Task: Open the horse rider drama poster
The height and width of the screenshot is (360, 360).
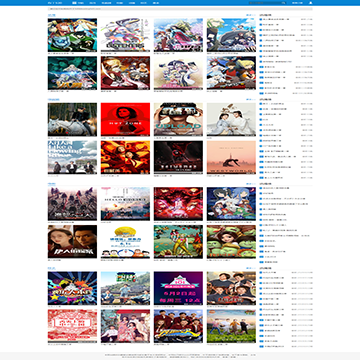Action: coord(72,119)
